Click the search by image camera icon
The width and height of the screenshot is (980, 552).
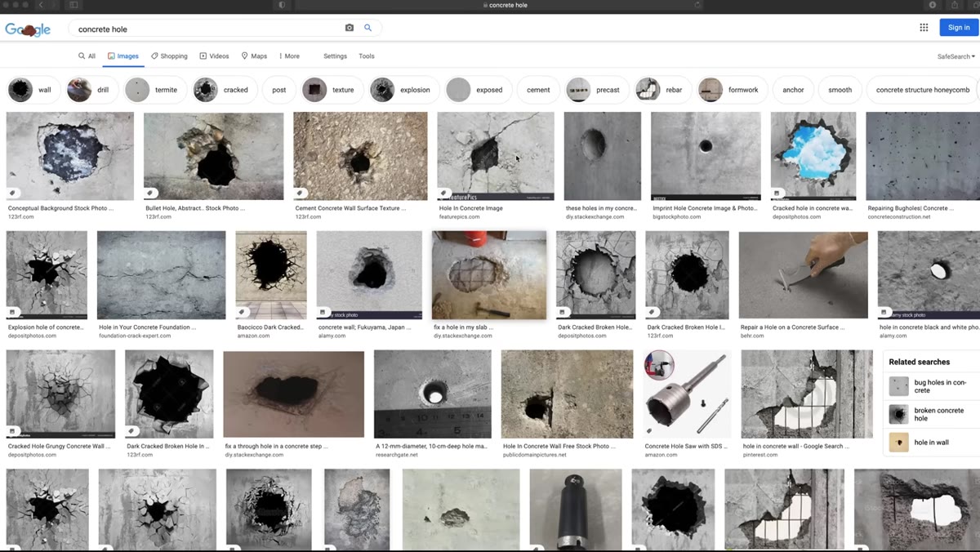point(350,28)
